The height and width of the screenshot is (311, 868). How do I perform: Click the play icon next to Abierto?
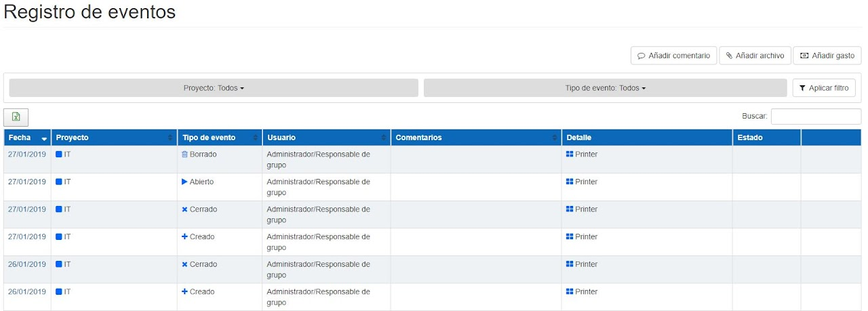[x=184, y=182]
